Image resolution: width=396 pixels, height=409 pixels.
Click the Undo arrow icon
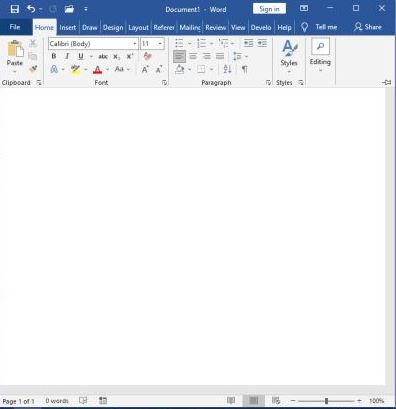coord(31,9)
